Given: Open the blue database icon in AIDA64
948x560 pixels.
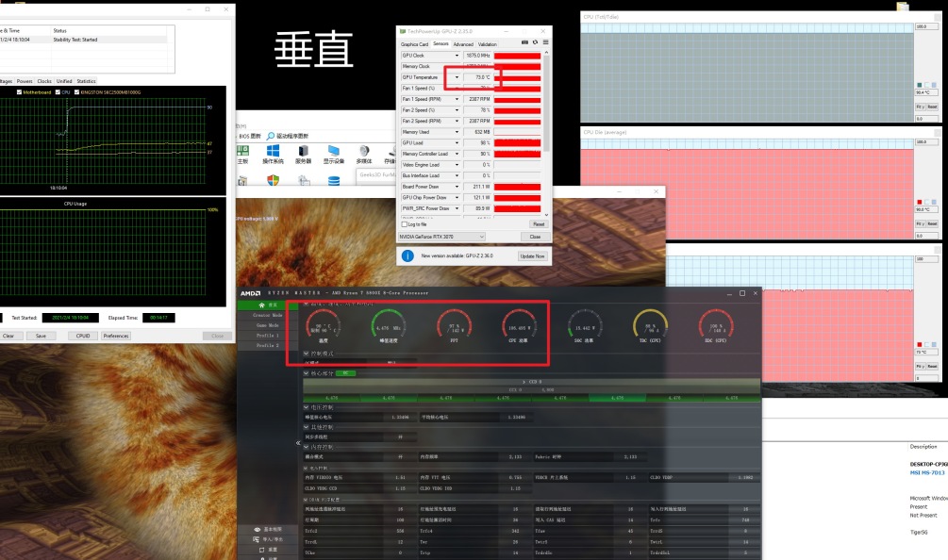Looking at the screenshot, I should (x=333, y=181).
